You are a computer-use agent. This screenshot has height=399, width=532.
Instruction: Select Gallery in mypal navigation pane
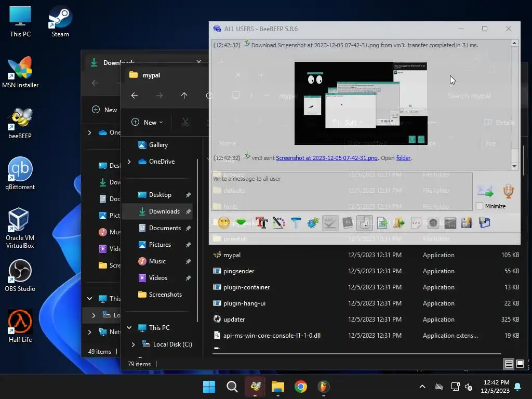click(157, 145)
